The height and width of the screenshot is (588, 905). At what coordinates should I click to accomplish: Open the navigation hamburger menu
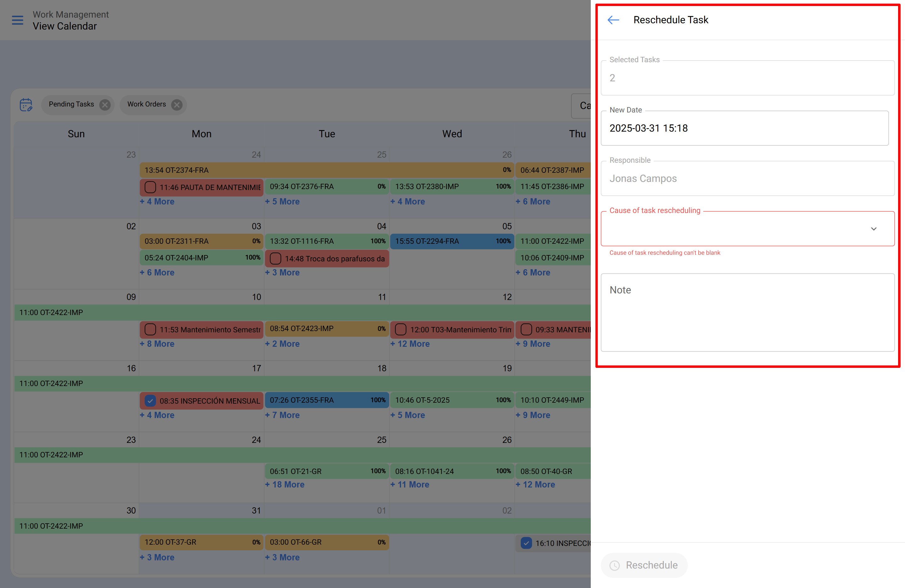click(17, 20)
